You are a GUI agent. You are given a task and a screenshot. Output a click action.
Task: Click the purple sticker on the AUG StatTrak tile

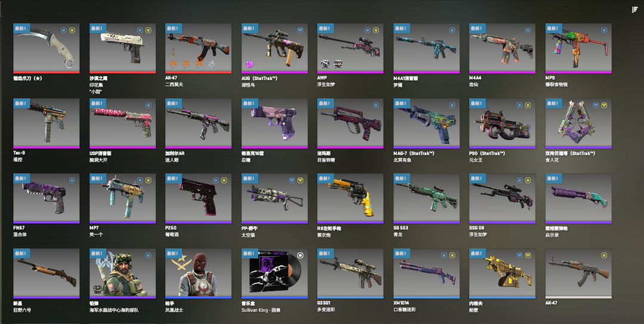click(x=249, y=64)
